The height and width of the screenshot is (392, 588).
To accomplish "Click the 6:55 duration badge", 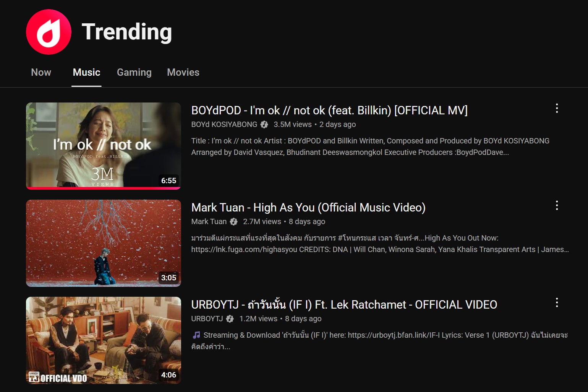I will point(168,181).
